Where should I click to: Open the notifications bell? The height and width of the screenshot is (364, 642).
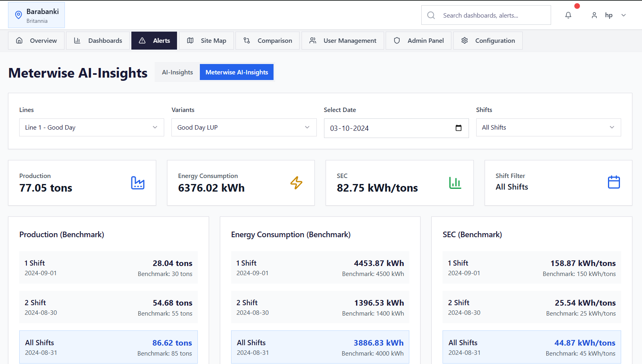point(568,15)
